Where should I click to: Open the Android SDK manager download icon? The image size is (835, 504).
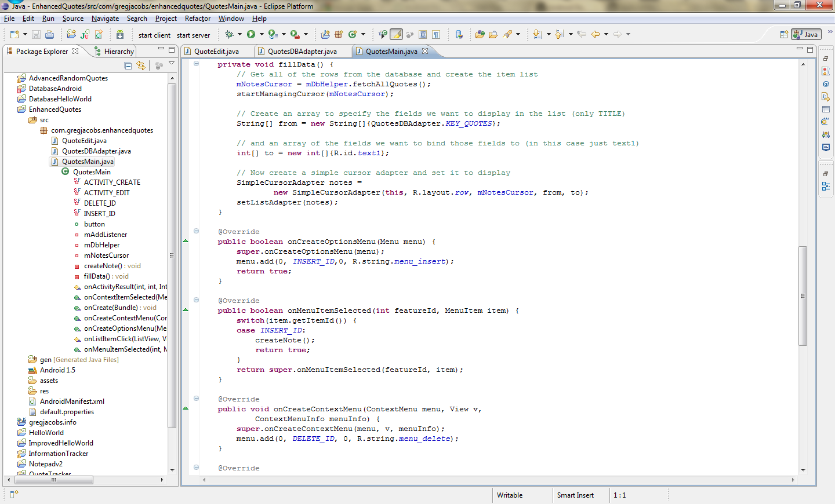[119, 35]
